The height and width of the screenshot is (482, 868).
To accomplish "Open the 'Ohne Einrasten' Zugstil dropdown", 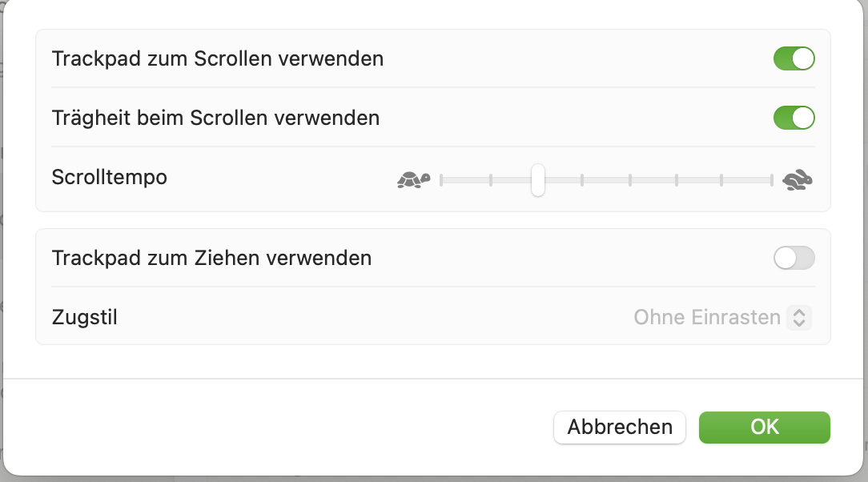I will 722,318.
